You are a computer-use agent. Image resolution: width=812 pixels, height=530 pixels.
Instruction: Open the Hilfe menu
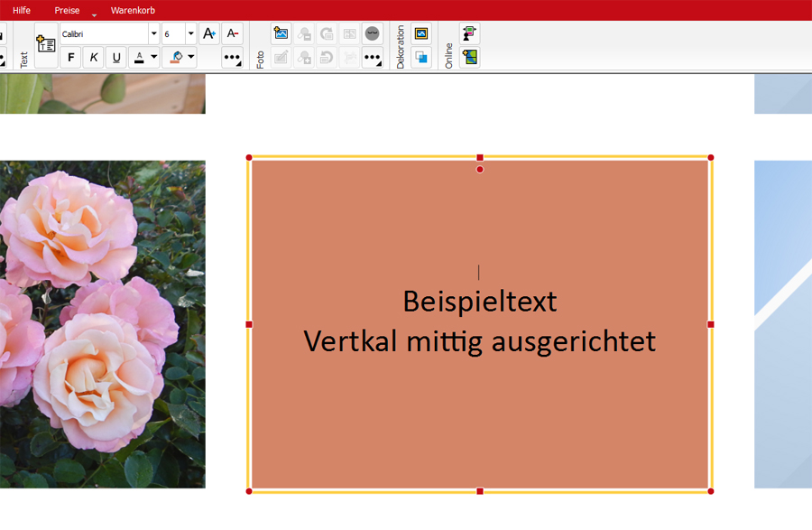click(x=22, y=10)
